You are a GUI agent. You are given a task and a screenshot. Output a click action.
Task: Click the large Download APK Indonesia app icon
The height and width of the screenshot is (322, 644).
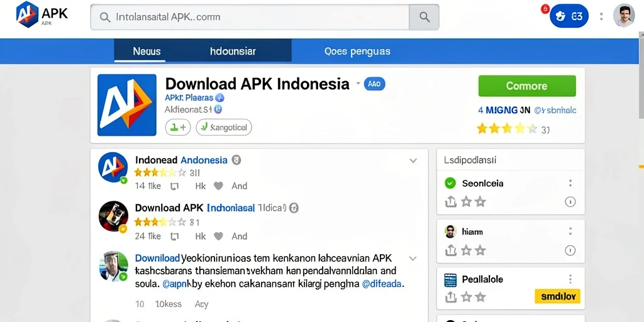(127, 105)
